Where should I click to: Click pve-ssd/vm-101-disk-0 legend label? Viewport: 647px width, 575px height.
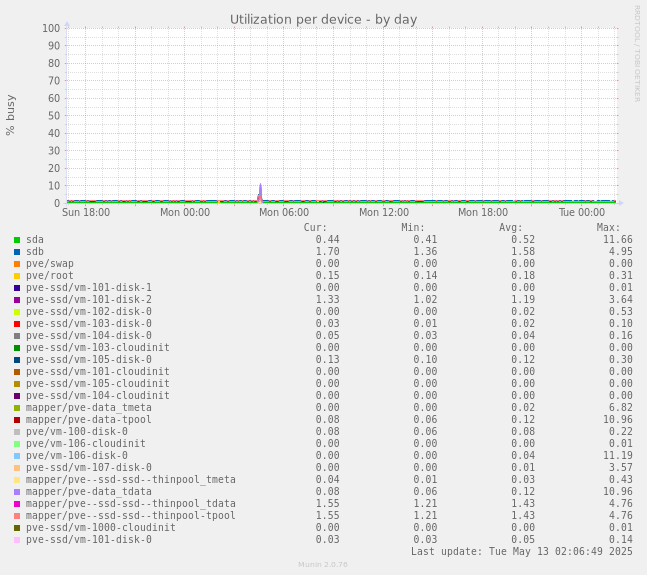89,539
